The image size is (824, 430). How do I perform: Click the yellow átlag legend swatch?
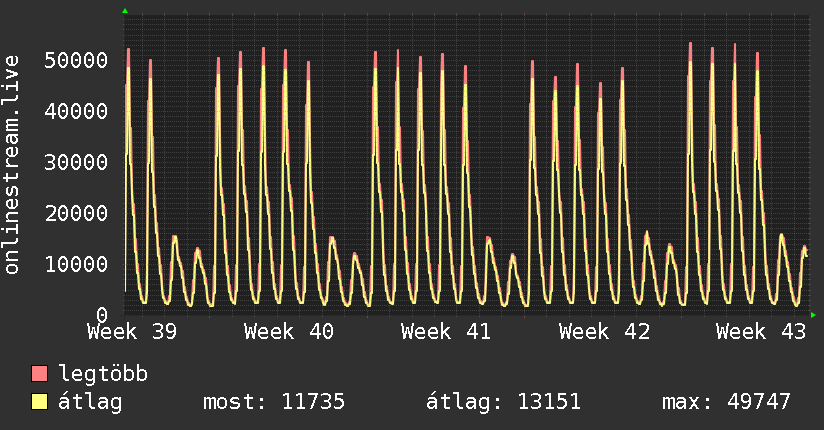click(x=39, y=402)
